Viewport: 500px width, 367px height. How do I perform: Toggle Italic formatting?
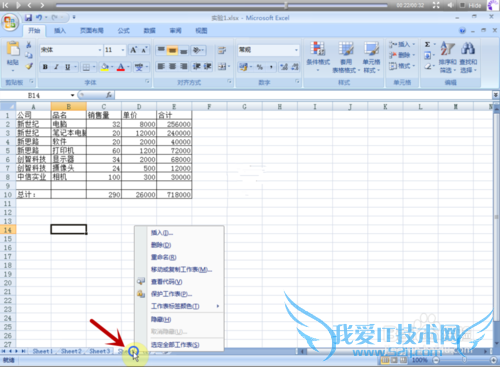point(56,67)
